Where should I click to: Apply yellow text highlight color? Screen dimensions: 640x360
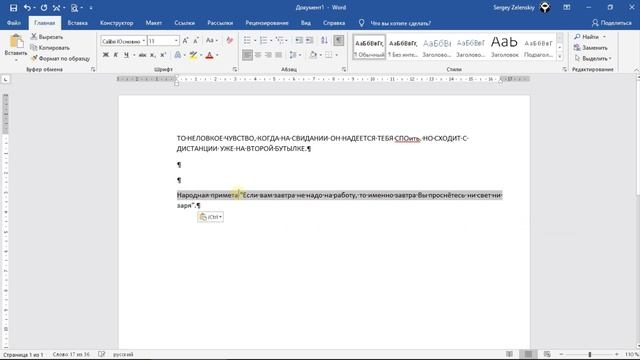pyautogui.click(x=193, y=55)
